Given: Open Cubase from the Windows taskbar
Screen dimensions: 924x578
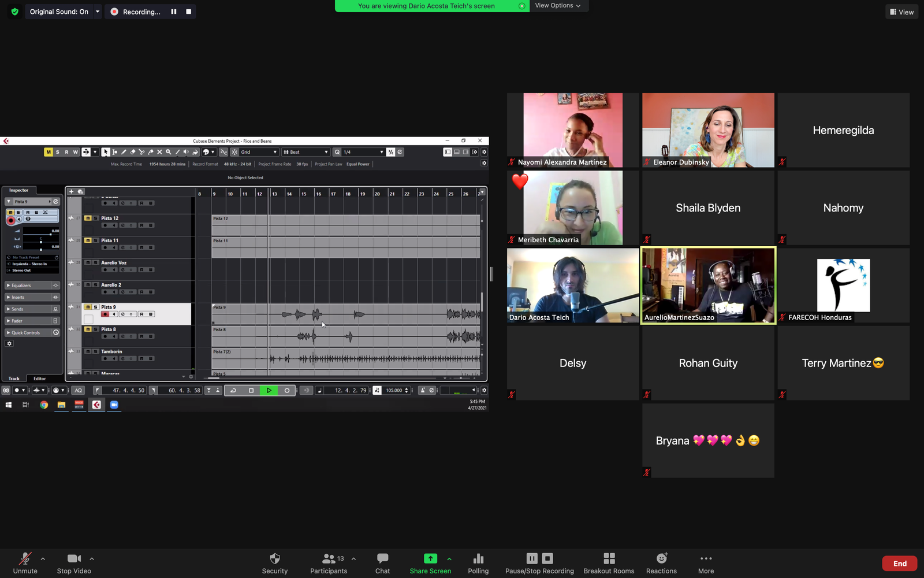Looking at the screenshot, I should (96, 405).
